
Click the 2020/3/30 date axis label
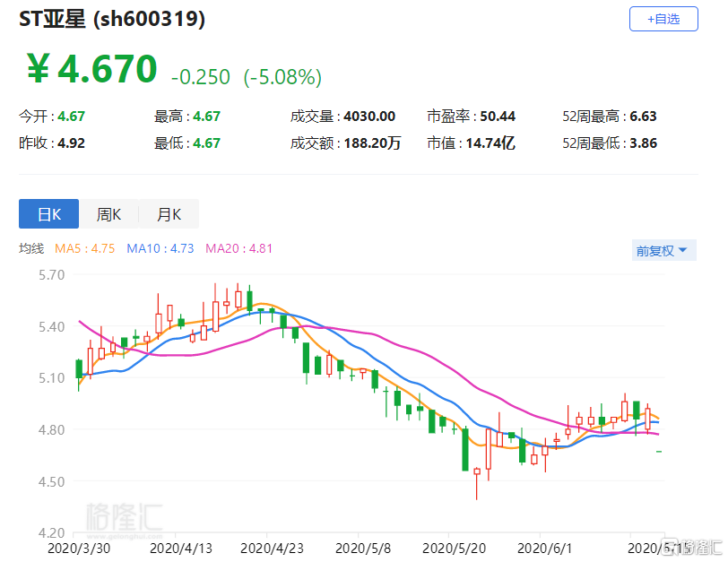pos(79,549)
